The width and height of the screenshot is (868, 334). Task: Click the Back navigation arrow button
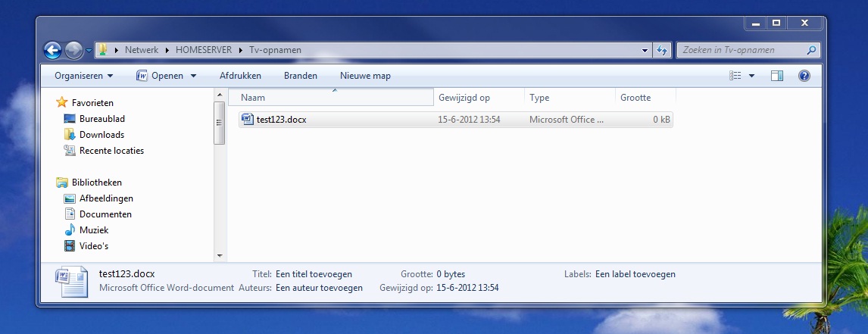(52, 51)
